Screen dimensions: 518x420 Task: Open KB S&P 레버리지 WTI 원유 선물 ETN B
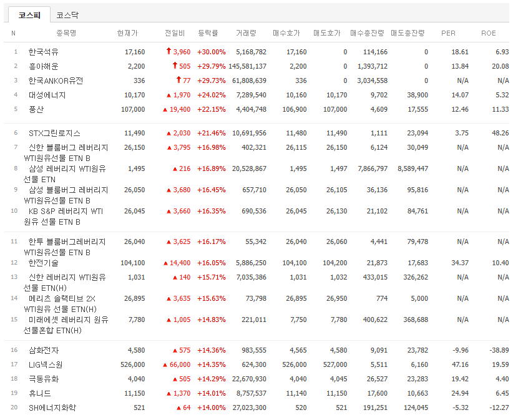[x=63, y=217]
